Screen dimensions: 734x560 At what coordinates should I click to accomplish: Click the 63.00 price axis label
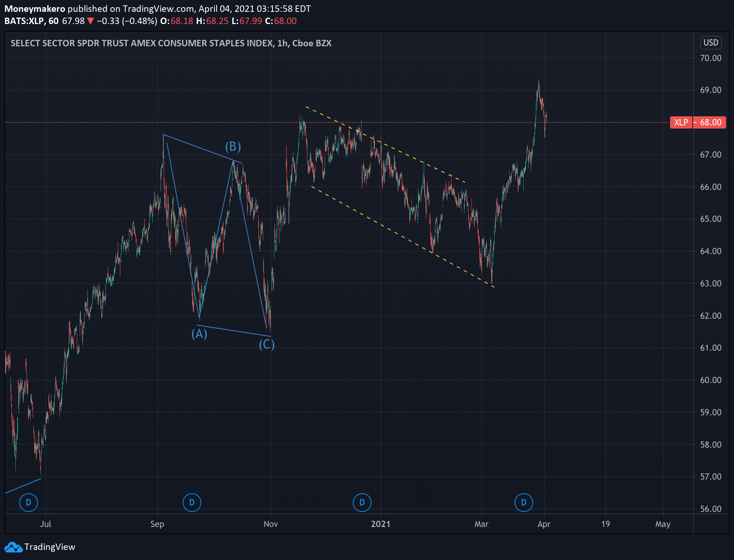pos(711,284)
